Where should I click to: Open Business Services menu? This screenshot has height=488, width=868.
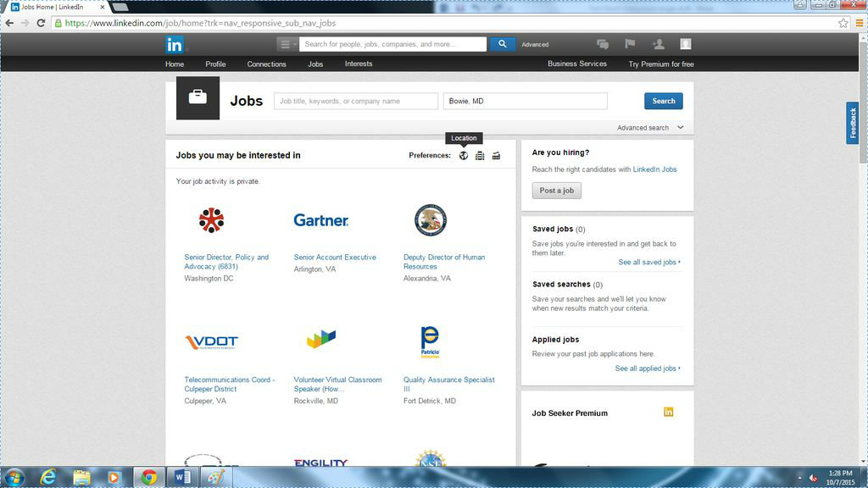point(576,64)
